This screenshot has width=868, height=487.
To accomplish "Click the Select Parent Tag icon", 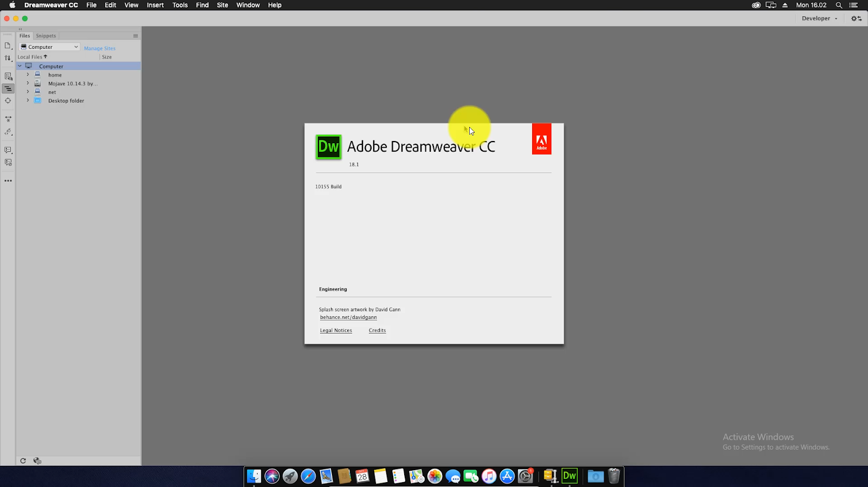I will pos(8,132).
